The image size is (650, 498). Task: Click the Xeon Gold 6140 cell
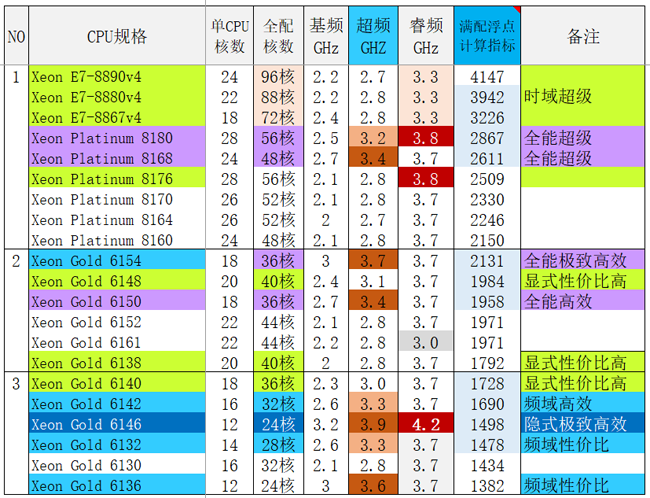click(x=117, y=383)
